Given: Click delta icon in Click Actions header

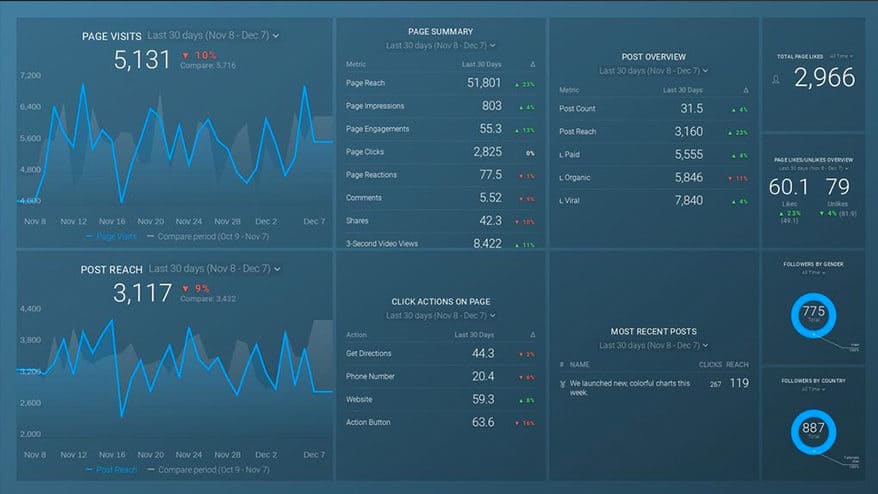Looking at the screenshot, I should pos(532,334).
